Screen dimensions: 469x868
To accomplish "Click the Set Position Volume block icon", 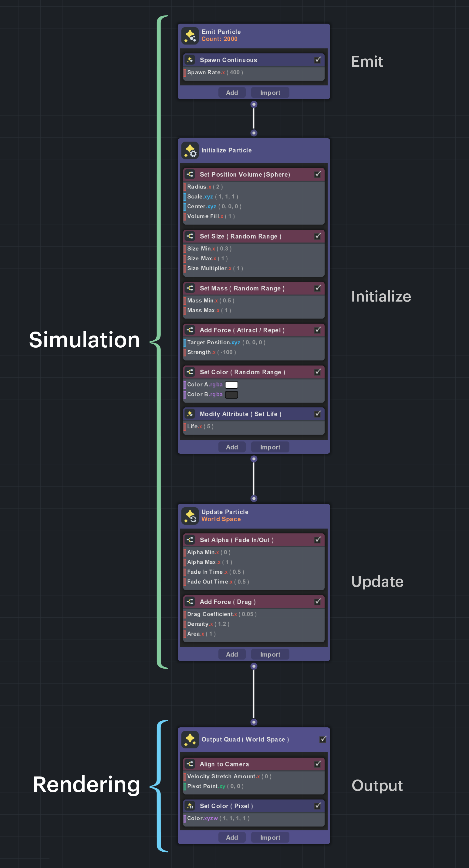I will click(x=190, y=174).
